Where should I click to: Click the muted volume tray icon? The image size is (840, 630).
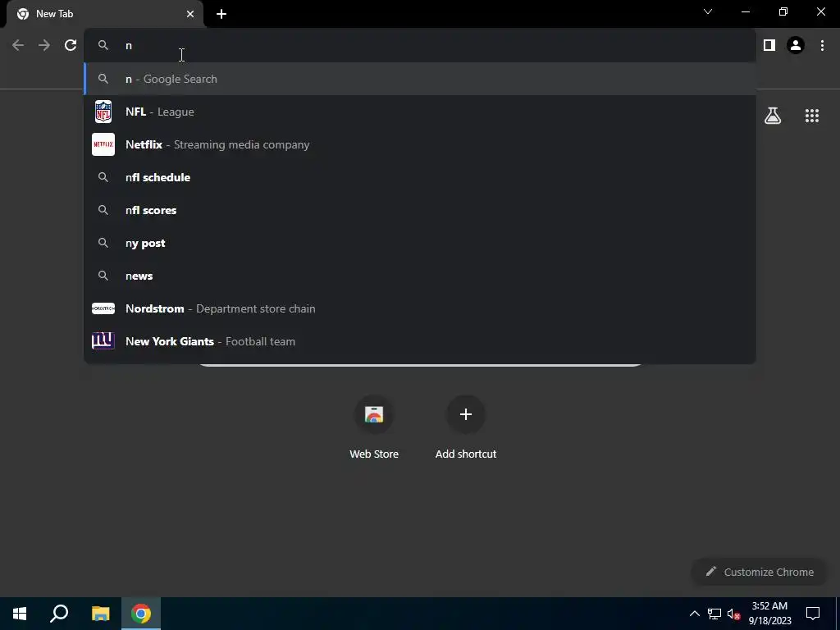click(x=734, y=614)
